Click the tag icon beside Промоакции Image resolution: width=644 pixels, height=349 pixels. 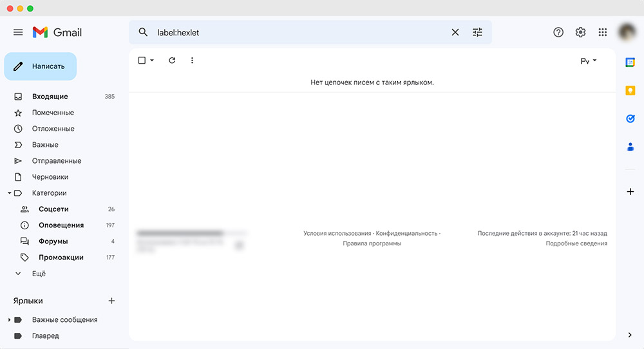click(24, 258)
